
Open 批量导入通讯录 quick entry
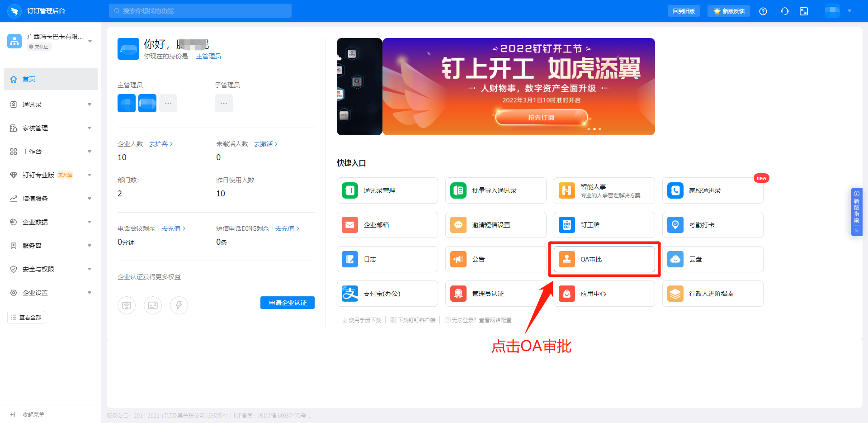tap(495, 190)
